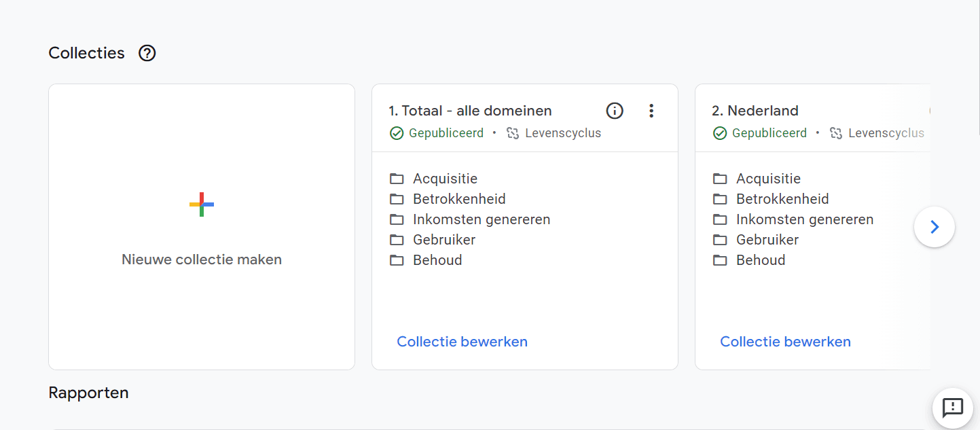Click Behoud folder icon in Nederland card

[x=720, y=260]
